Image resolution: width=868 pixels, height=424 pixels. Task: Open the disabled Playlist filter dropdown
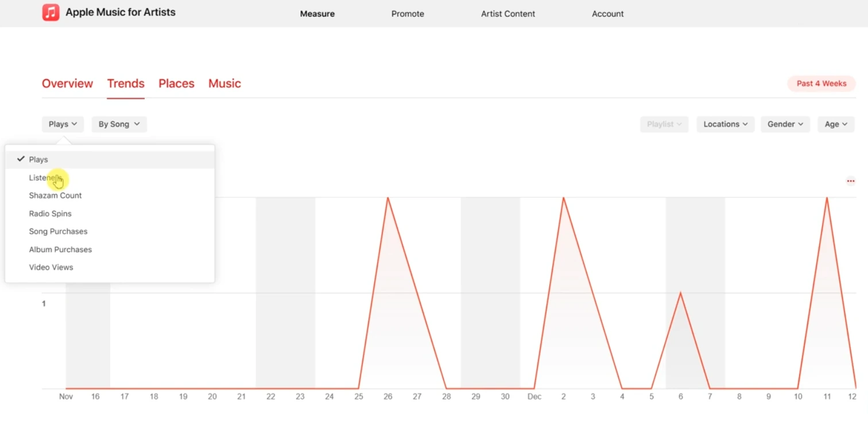pos(664,124)
